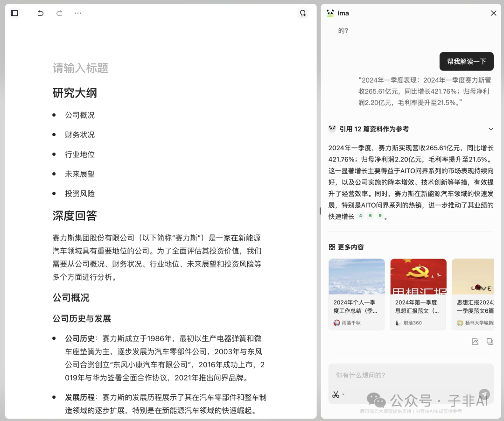The width and height of the screenshot is (504, 421).
Task: Open the 2024年个人一季度工作总结 card
Action: pos(357,295)
